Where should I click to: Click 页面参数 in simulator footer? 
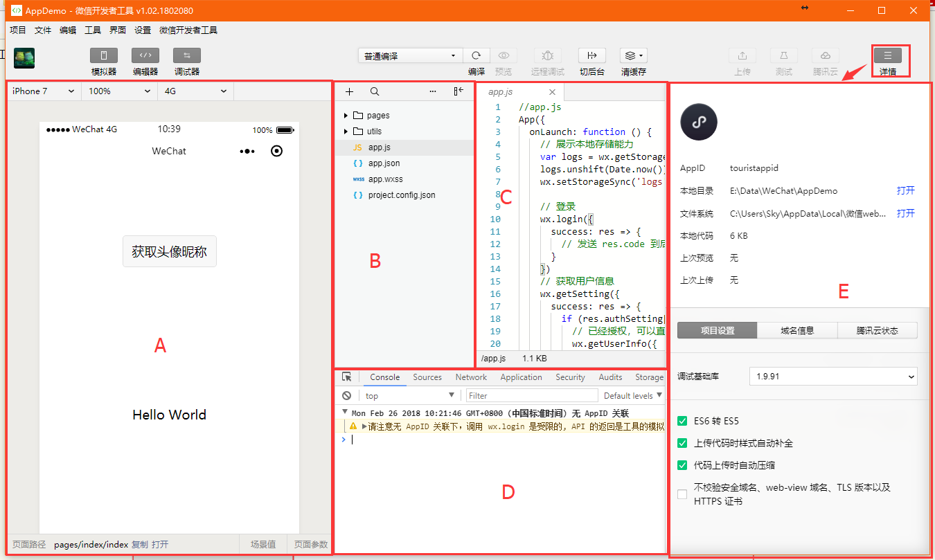[310, 545]
